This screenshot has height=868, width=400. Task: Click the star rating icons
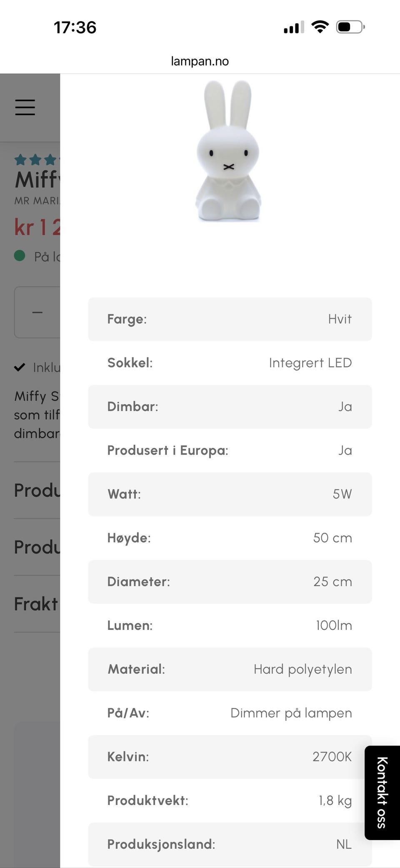[x=37, y=159]
